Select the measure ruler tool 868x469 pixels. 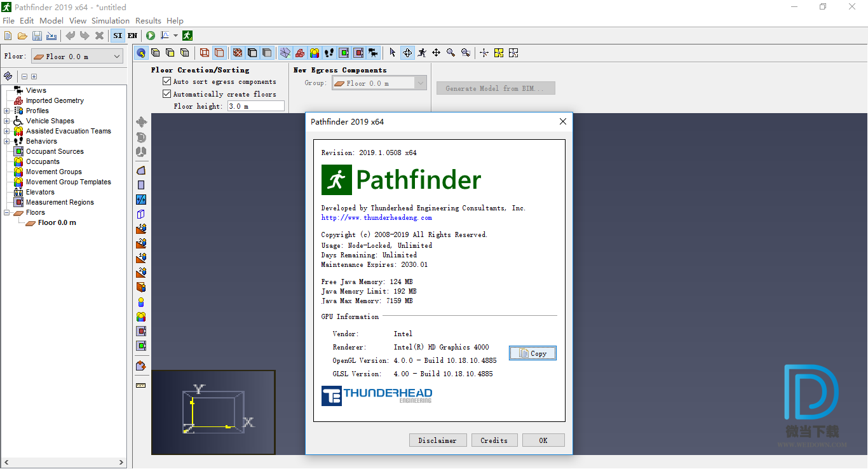pos(141,385)
